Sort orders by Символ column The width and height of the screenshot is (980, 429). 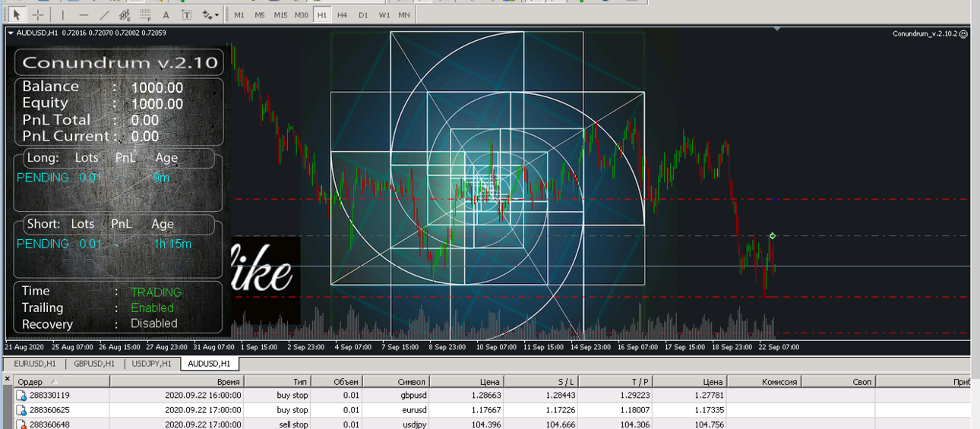coord(395,382)
